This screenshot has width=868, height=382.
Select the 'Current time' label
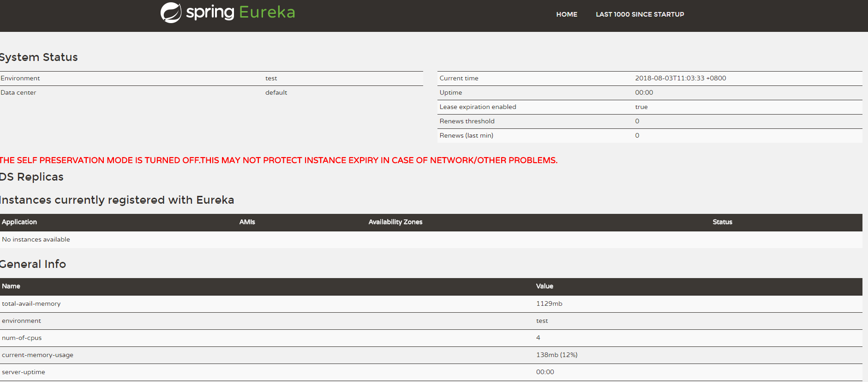[459, 78]
